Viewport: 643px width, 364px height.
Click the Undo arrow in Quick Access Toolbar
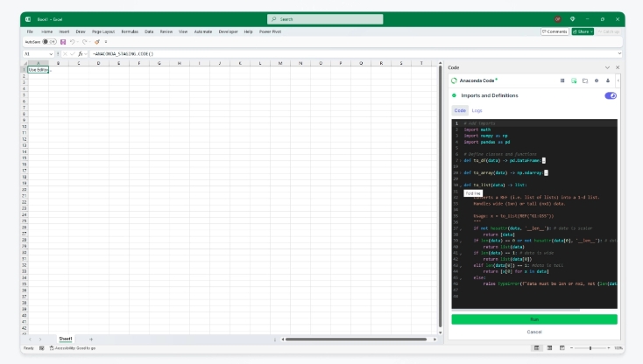(x=73, y=41)
